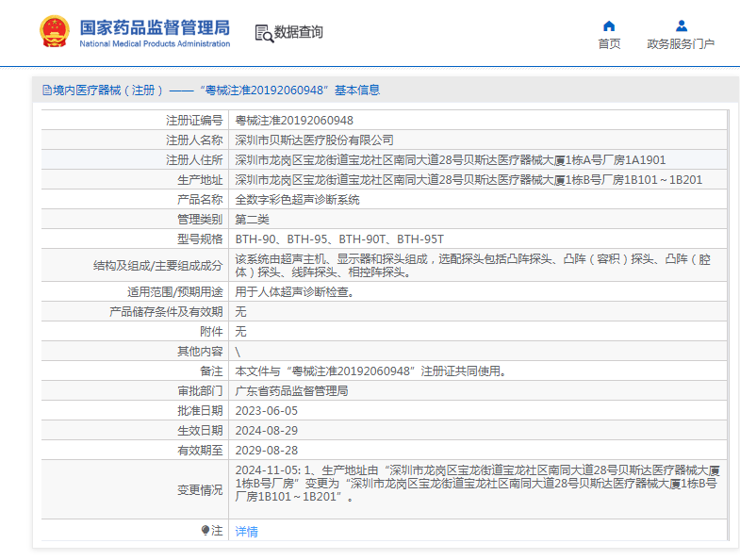Click the lightbulb icon beside 注
740x560 pixels.
pyautogui.click(x=206, y=531)
